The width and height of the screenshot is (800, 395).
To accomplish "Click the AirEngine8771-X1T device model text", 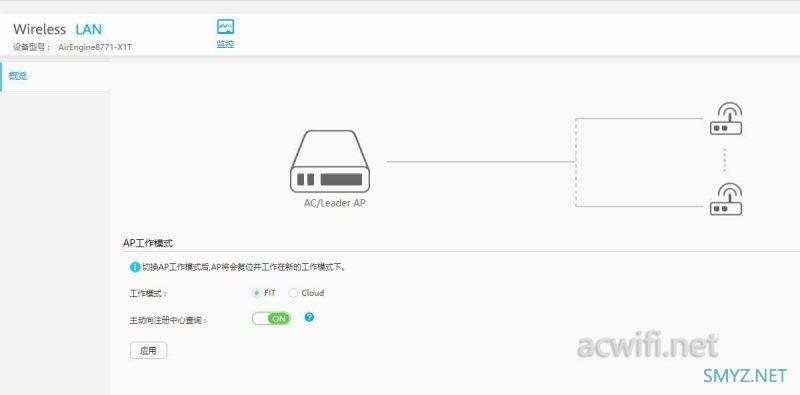I will click(95, 47).
